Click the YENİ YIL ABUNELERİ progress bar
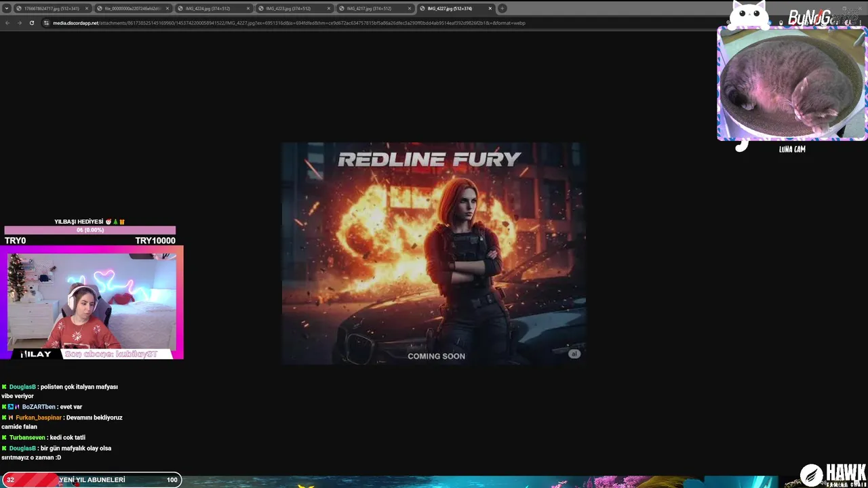This screenshot has width=868, height=488. click(92, 480)
